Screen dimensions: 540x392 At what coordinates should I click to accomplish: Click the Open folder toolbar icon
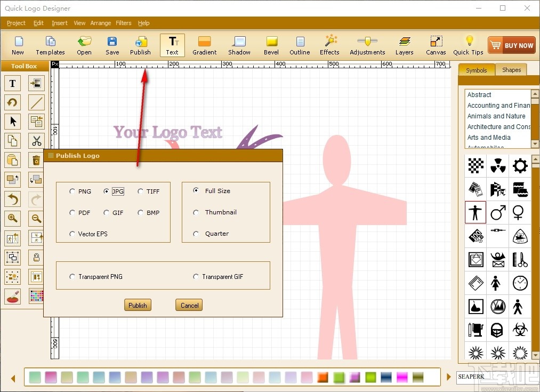point(84,45)
